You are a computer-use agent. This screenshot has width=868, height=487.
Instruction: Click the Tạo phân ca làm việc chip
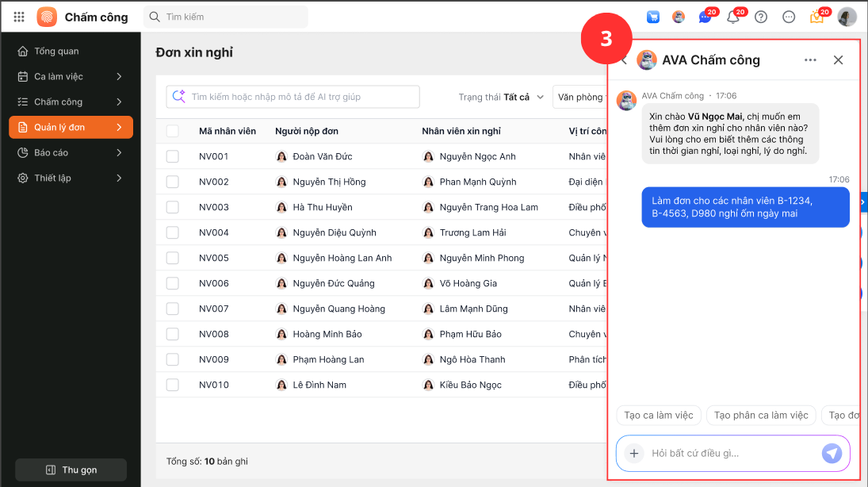pyautogui.click(x=761, y=415)
